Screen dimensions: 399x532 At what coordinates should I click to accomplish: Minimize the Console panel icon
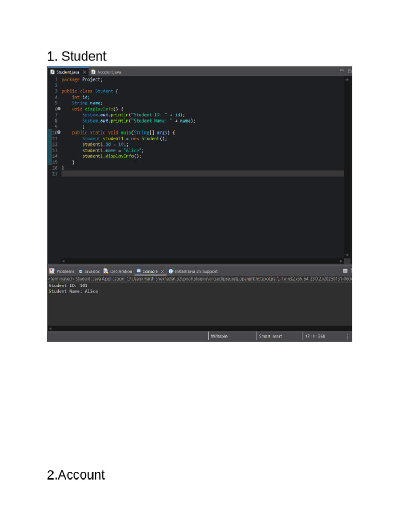pos(345,271)
